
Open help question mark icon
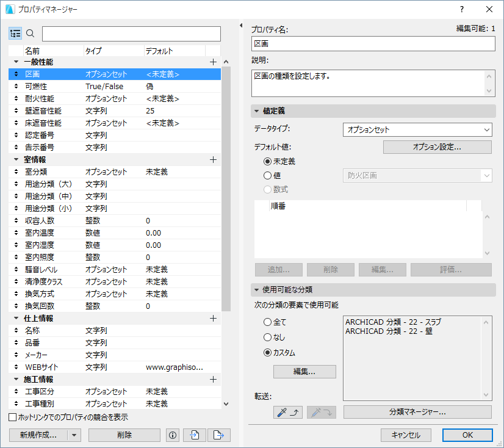click(462, 9)
